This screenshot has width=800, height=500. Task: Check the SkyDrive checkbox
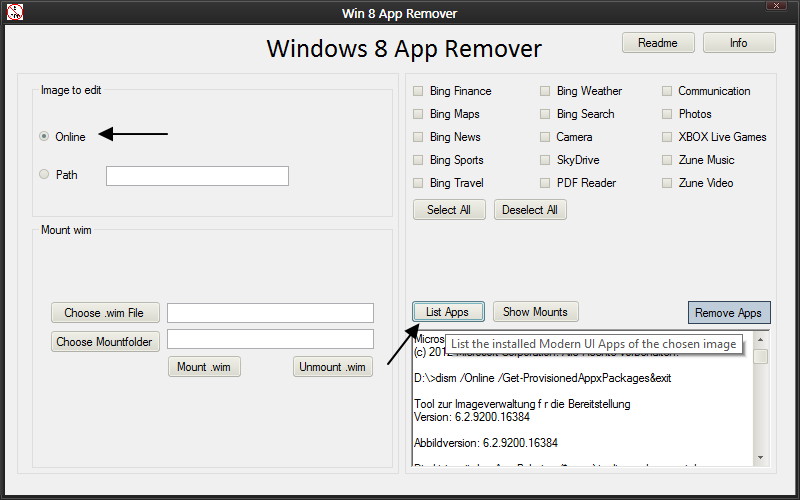545,160
